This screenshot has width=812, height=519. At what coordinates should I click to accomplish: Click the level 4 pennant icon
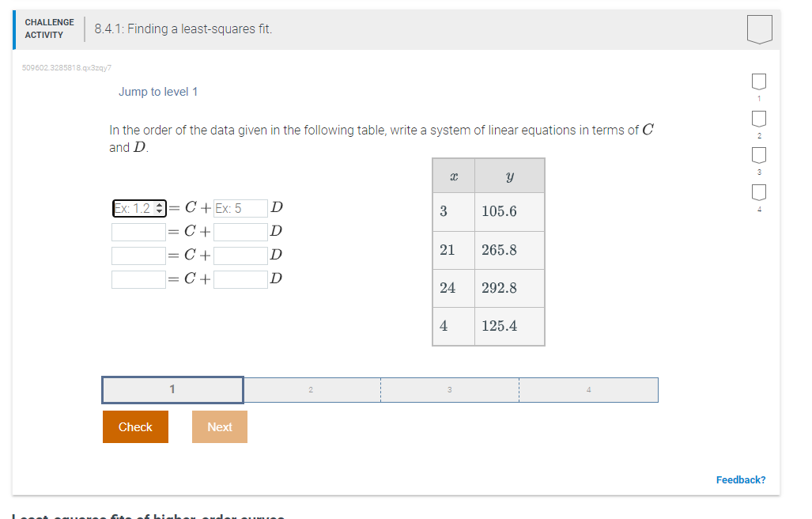point(758,191)
